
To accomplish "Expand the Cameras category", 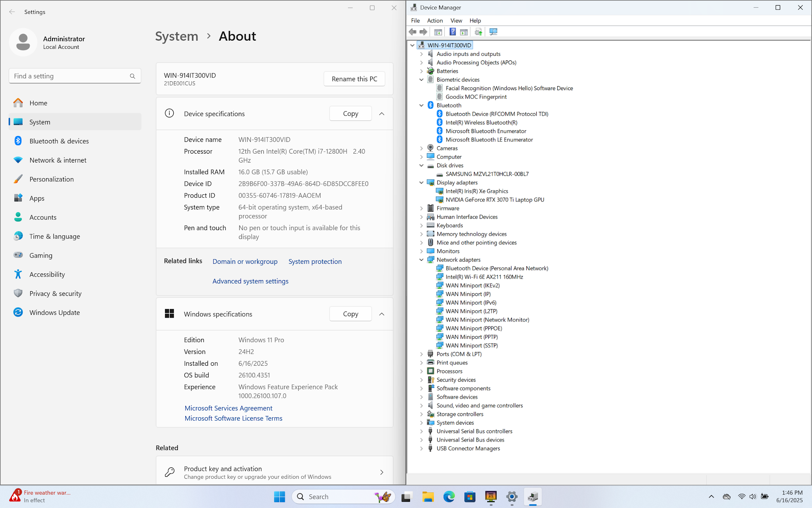I will point(422,148).
